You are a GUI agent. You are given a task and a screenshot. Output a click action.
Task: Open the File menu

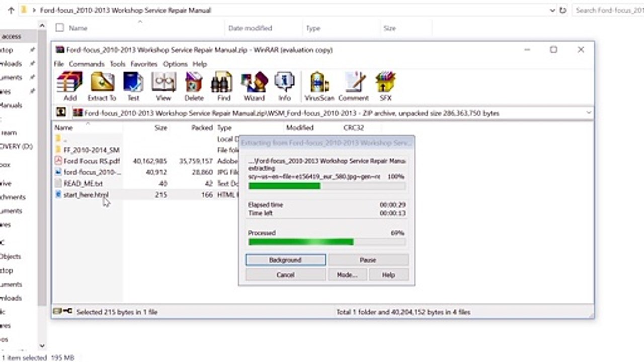[59, 64]
